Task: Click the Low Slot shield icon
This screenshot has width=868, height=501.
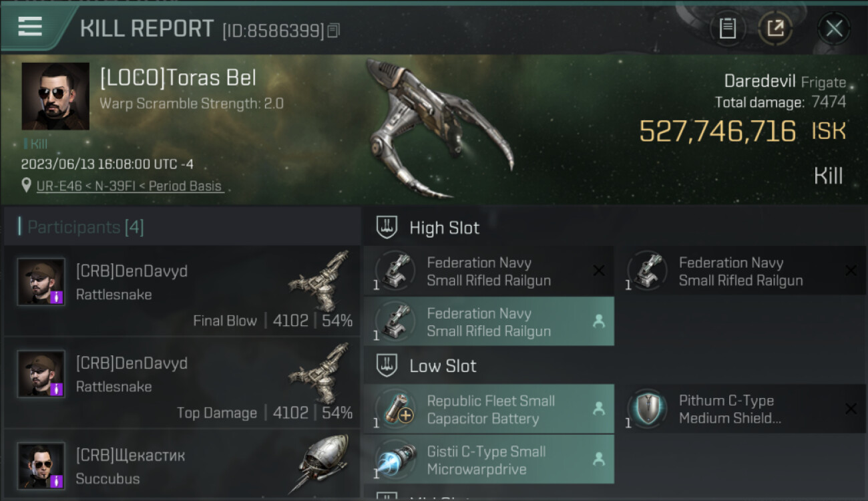Action: point(387,366)
